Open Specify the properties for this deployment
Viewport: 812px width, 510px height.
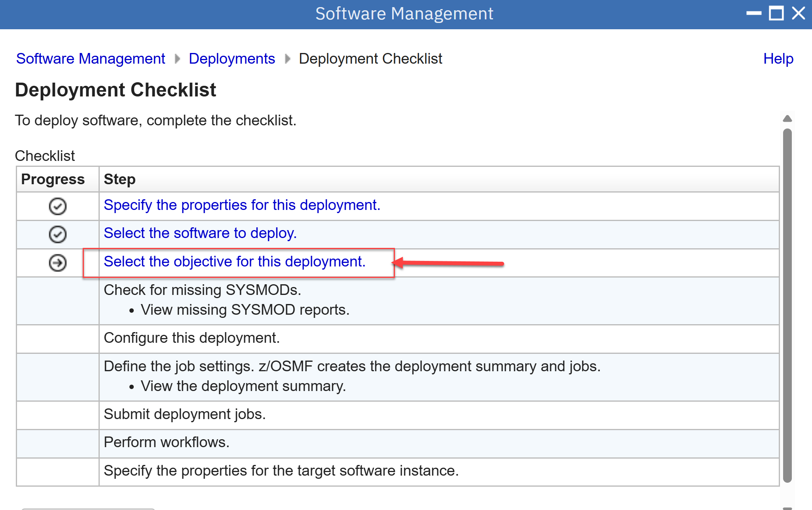coord(242,205)
